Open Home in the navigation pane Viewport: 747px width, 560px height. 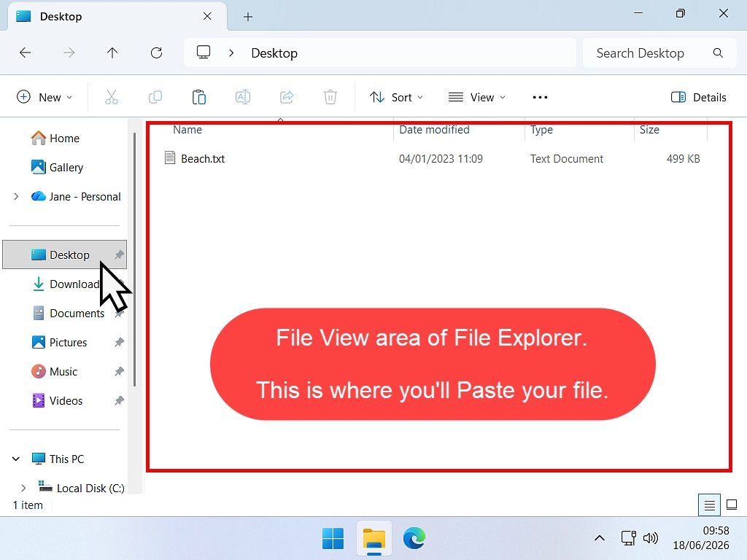click(x=55, y=138)
